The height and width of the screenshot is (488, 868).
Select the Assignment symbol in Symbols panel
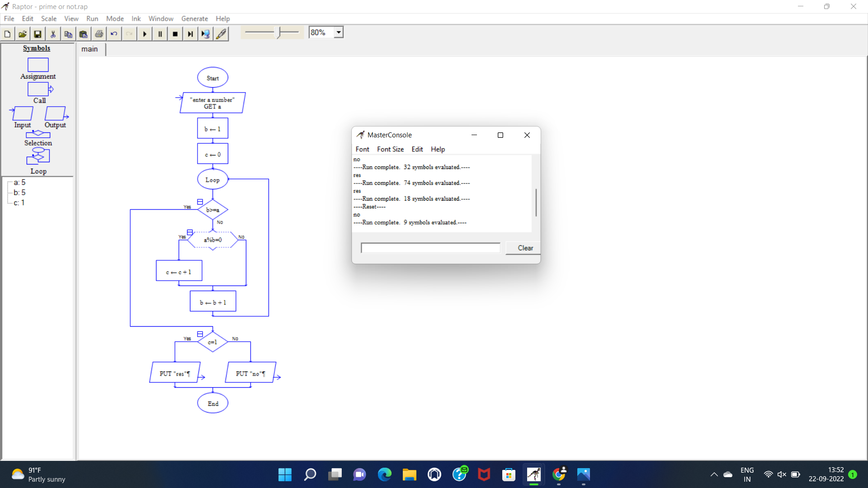(x=38, y=66)
